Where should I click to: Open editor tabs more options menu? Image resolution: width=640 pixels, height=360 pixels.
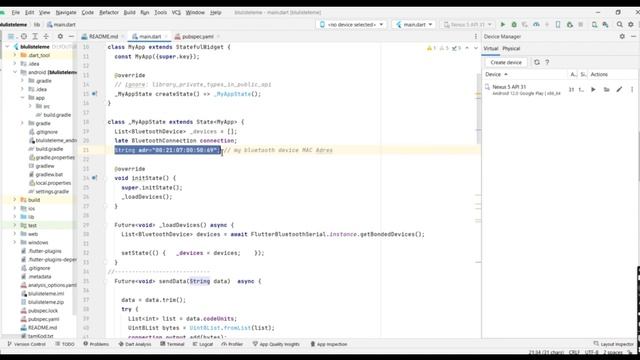tap(476, 36)
